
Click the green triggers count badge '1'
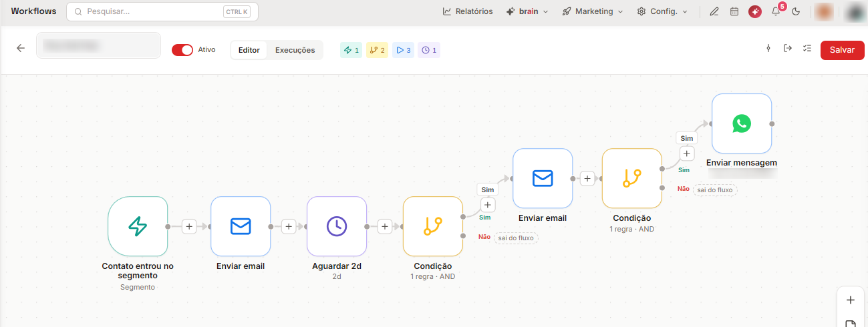click(351, 50)
